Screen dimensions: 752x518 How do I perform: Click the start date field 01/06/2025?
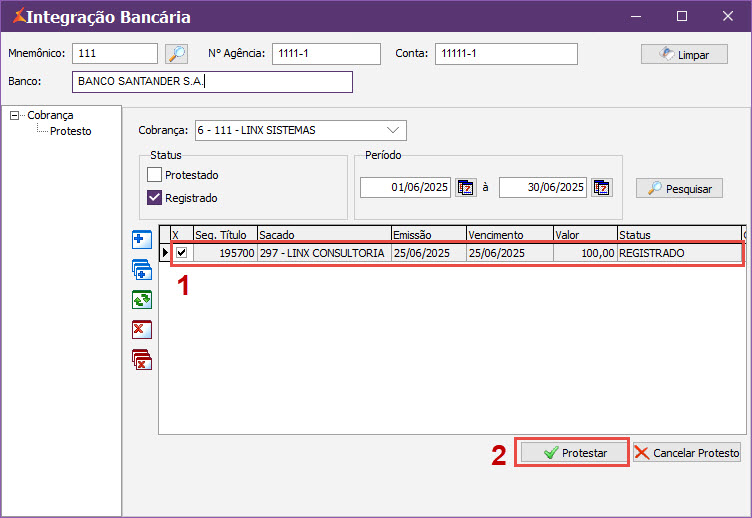click(405, 187)
